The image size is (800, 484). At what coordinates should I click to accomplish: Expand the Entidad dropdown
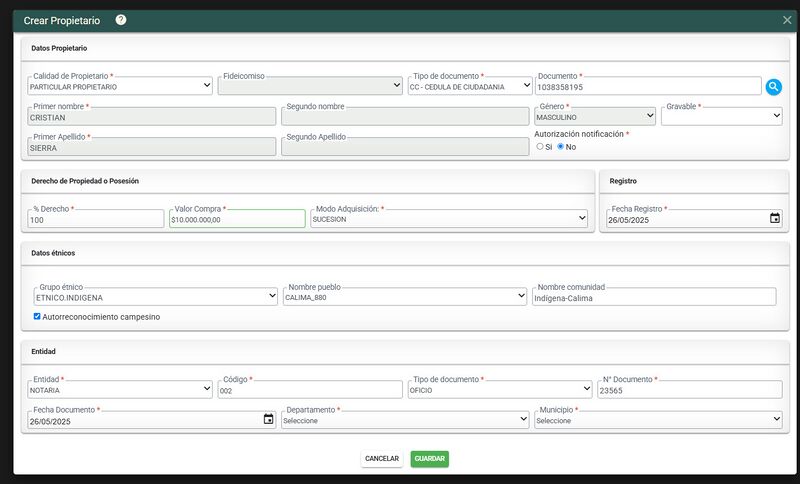click(x=120, y=391)
